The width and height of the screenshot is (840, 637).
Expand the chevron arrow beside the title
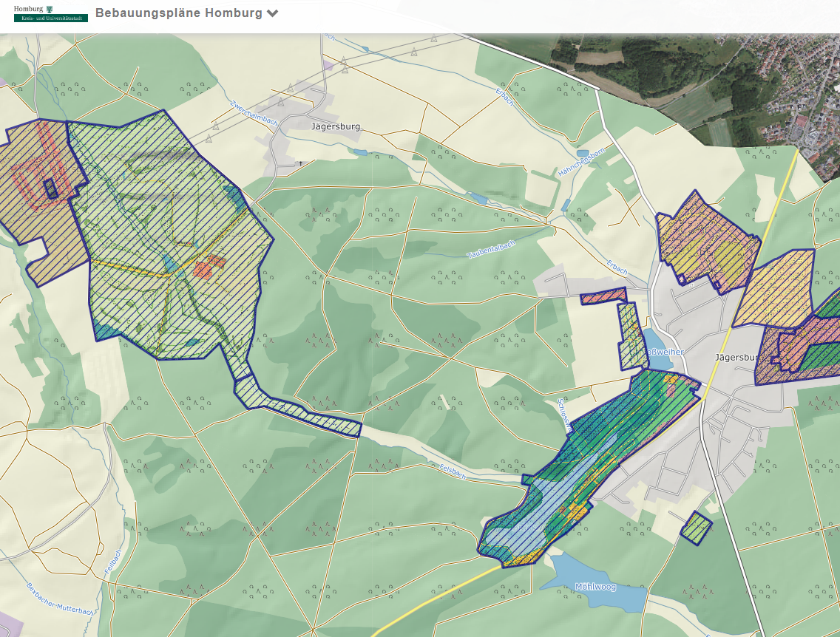(273, 13)
